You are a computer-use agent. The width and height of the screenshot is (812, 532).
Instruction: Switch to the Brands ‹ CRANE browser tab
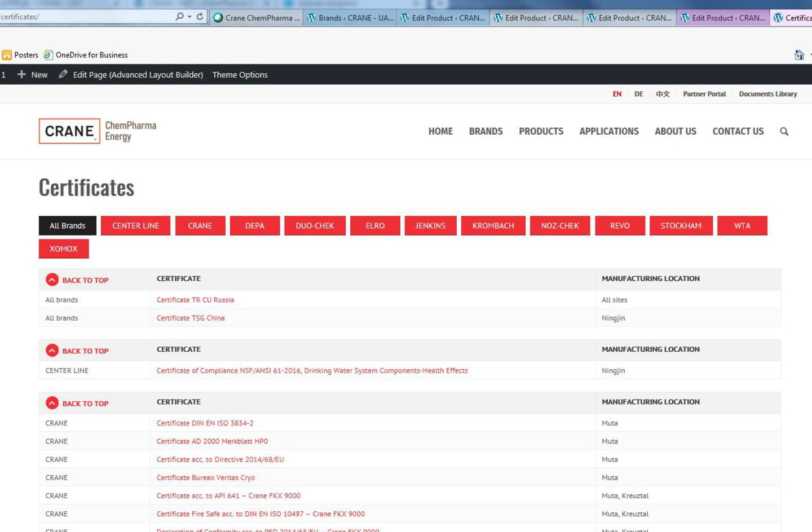[x=350, y=18]
